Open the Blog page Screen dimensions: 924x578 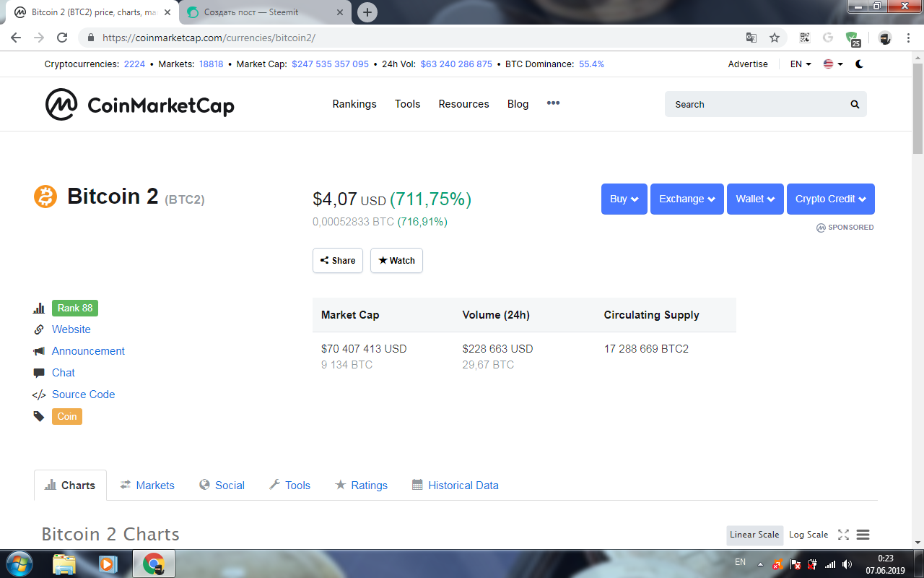518,104
